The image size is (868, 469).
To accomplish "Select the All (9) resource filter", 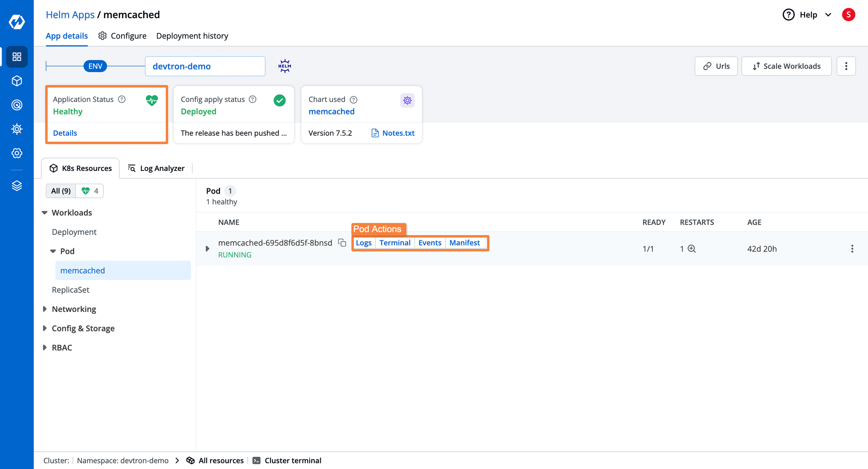I will [x=61, y=191].
